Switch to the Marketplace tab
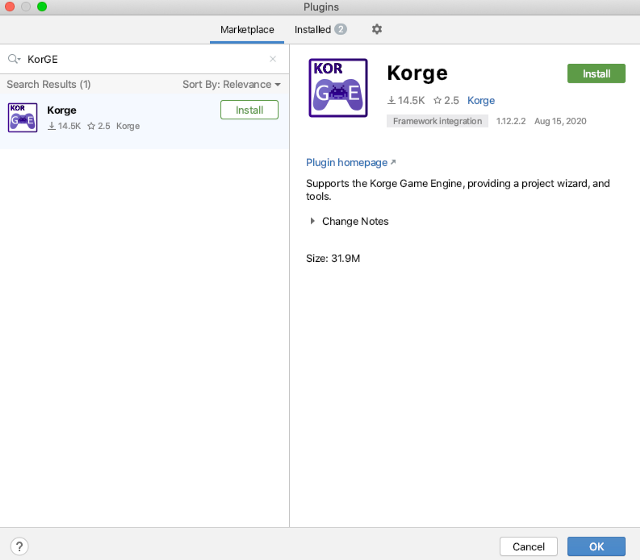 pos(247,30)
